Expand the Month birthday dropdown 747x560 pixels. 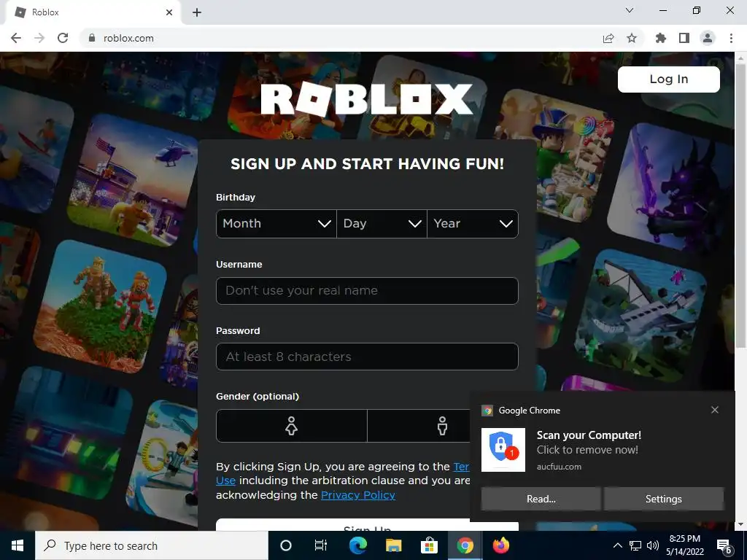pyautogui.click(x=276, y=224)
